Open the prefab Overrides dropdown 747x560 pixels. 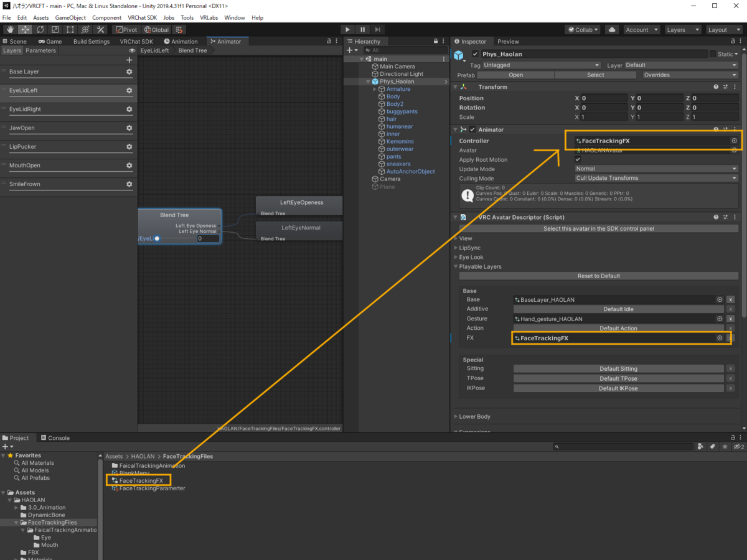(690, 75)
